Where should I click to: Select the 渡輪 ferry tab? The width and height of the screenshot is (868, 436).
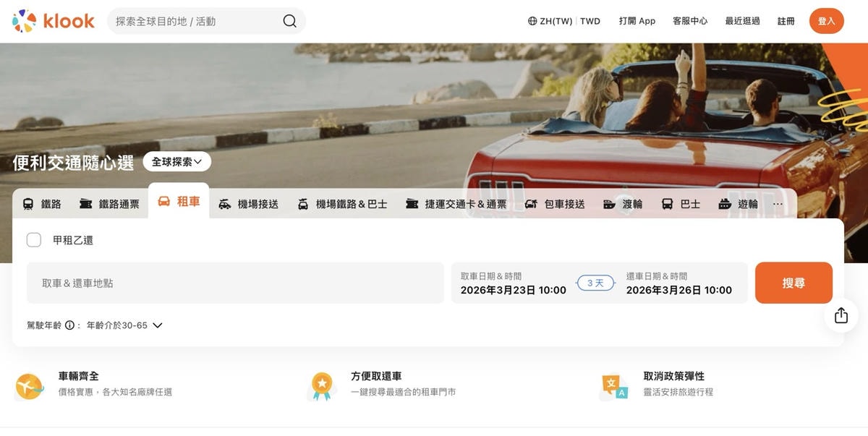click(623, 204)
